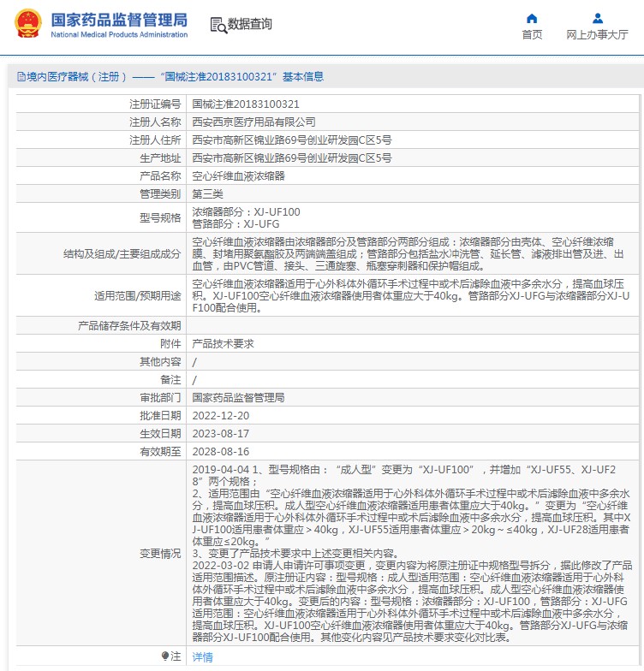Click the 有效期至 row label
The width and height of the screenshot is (644, 671).
160,452
